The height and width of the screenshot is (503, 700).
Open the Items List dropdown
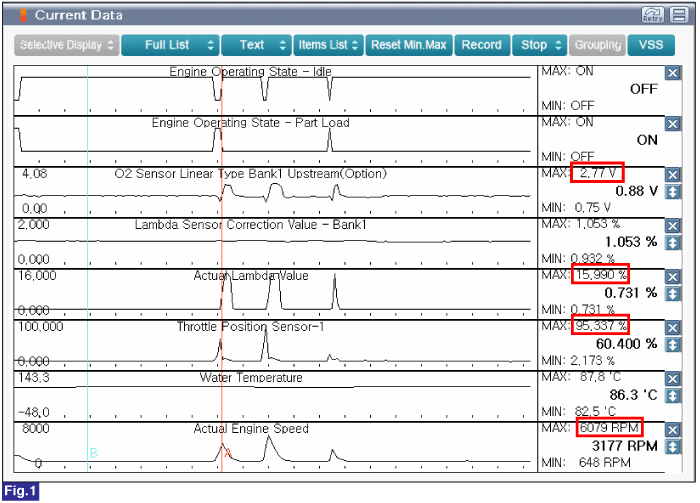[328, 45]
